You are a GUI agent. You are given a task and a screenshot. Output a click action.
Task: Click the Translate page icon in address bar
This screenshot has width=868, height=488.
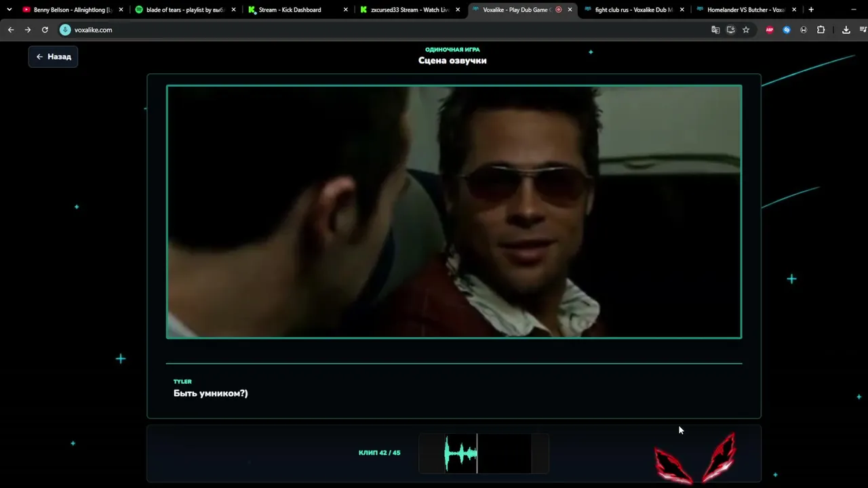[715, 30]
